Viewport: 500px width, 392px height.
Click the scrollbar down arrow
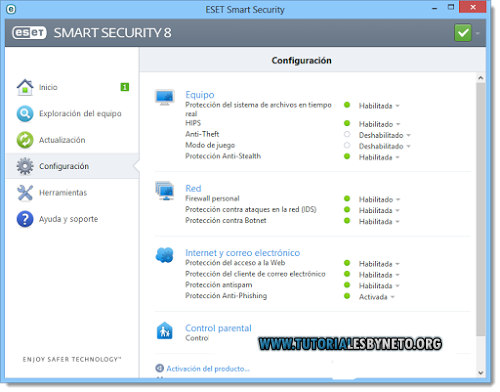tap(480, 373)
